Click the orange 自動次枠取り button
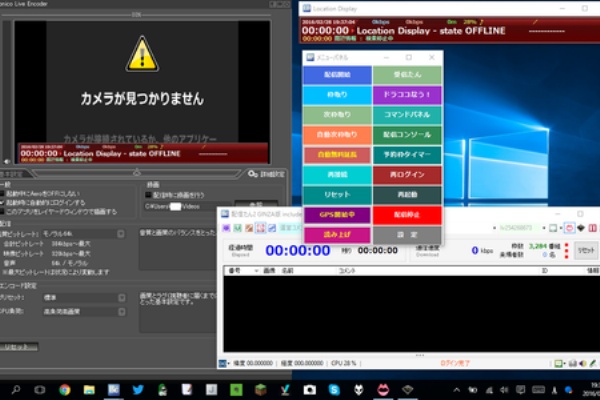The height and width of the screenshot is (400, 600). [x=337, y=135]
